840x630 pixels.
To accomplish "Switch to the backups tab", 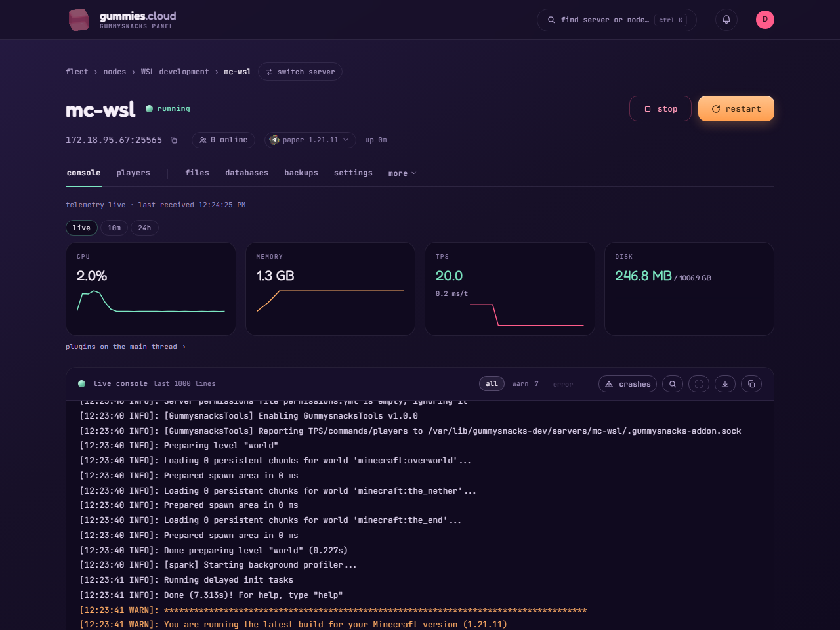I will pos(301,173).
